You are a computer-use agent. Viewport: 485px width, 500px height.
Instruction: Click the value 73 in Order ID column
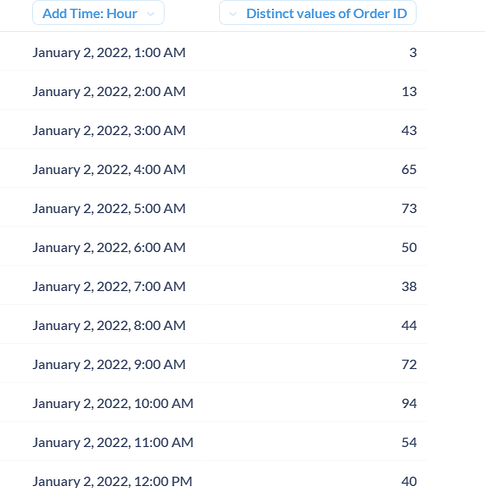point(409,208)
